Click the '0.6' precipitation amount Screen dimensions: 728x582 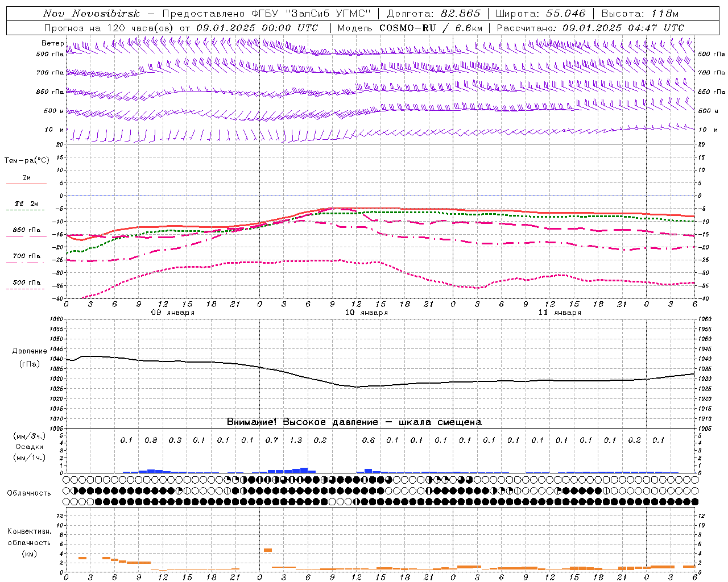369,440
